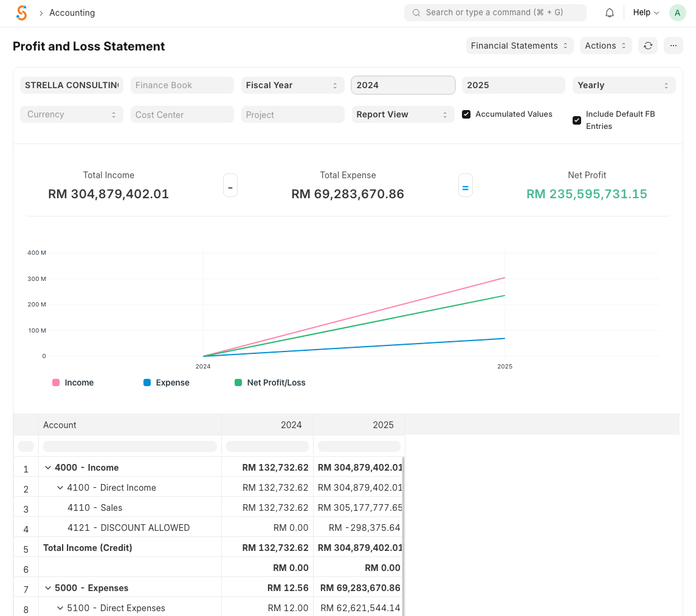Collapse the 5000 - Expenses tree row
Viewport: 696px width, 616px height.
click(x=48, y=588)
